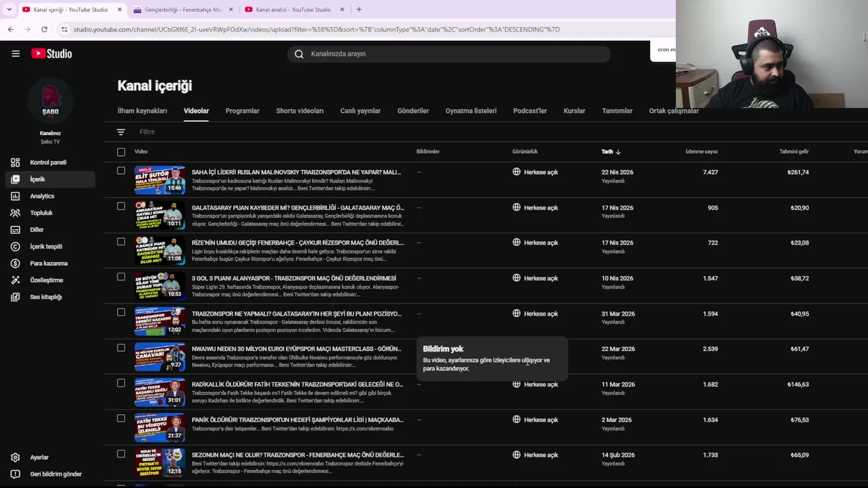Open thumbnail of the 31:01 Fatih Tekke video
The height and width of the screenshot is (488, 868).
click(x=160, y=392)
